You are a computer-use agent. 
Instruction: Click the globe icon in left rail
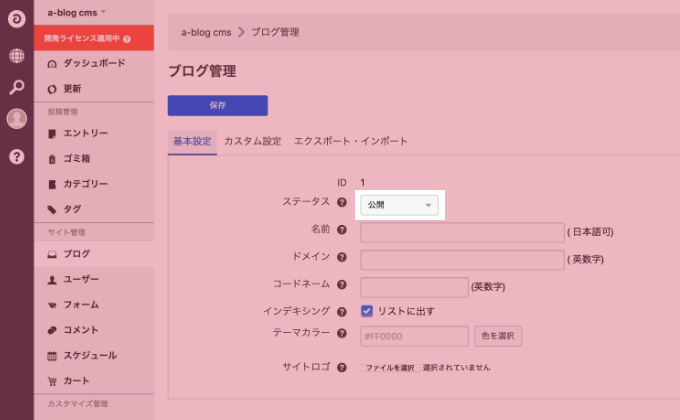click(x=16, y=55)
